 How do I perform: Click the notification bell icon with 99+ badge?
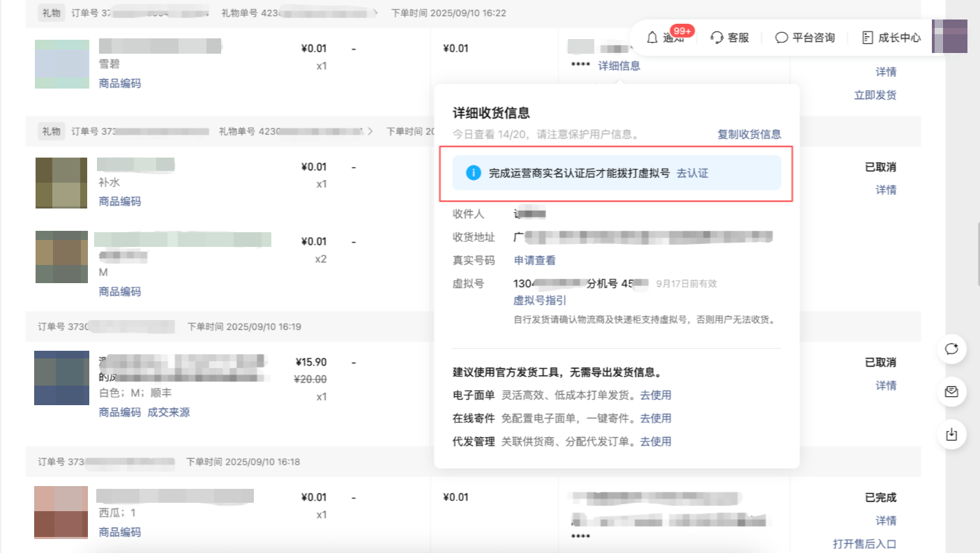[x=653, y=38]
